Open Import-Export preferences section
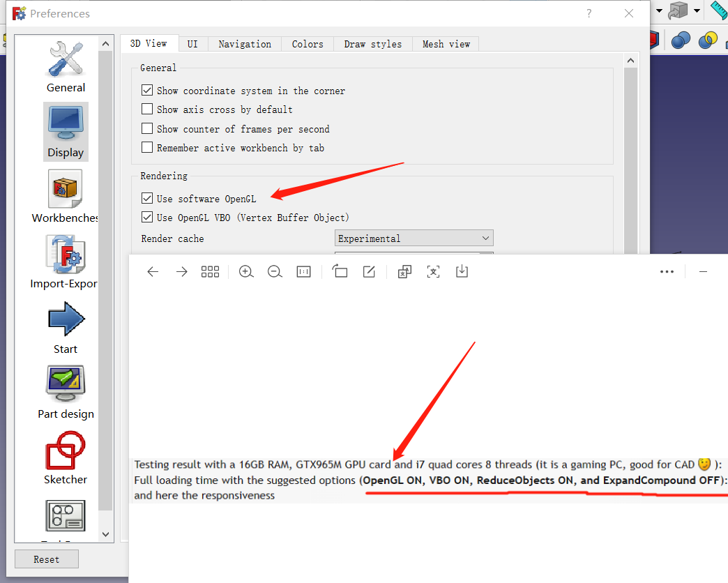Viewport: 728px width, 583px height. click(64, 262)
